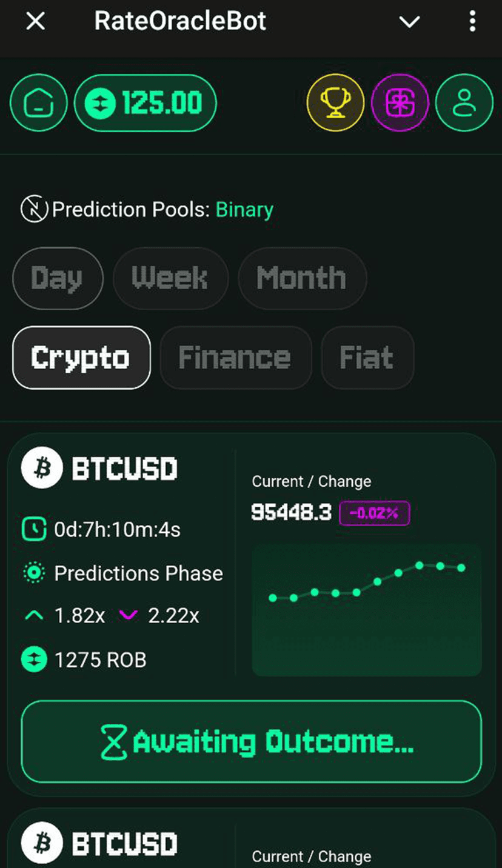This screenshot has height=868, width=502.
Task: Click the Bitcoin logo on first BTCUSD card
Action: (x=42, y=469)
